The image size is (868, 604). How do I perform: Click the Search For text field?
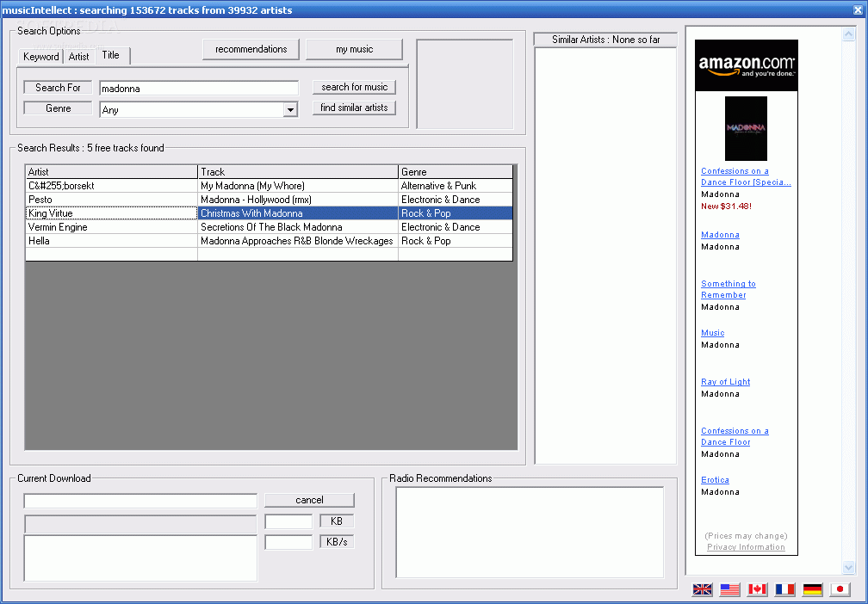pos(199,88)
